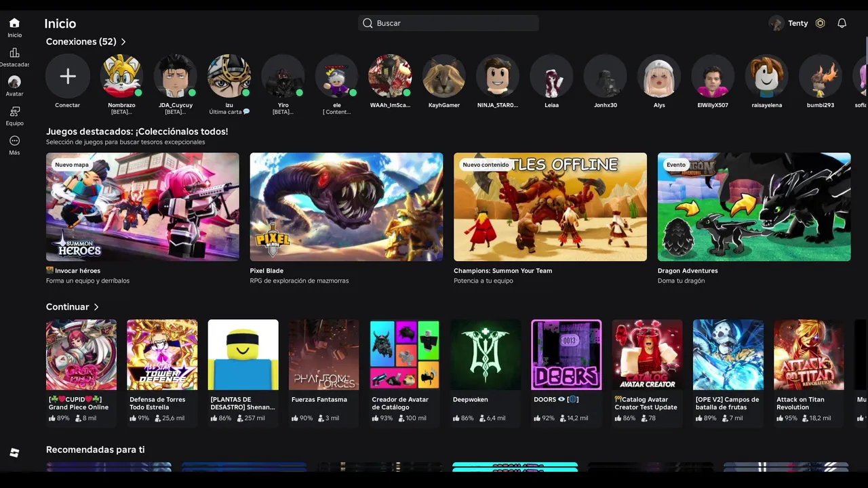Open ElWillyX507's connection avatar

[713, 76]
